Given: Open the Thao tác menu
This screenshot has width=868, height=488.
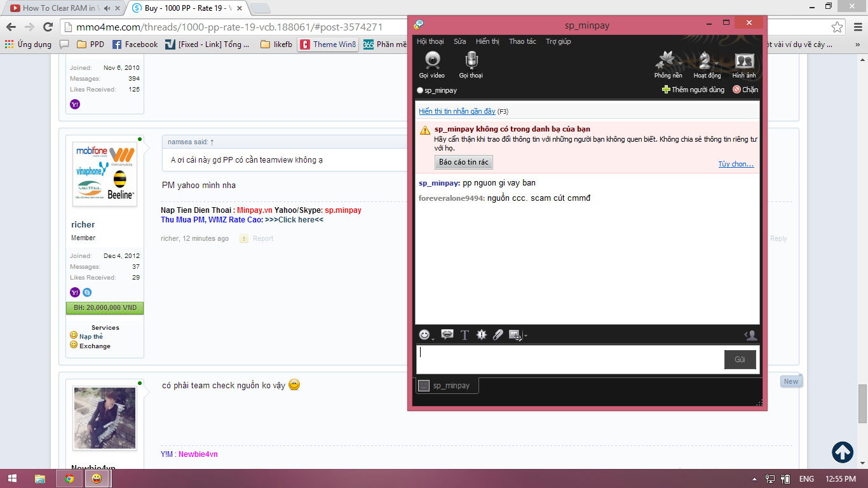Looking at the screenshot, I should [x=522, y=41].
